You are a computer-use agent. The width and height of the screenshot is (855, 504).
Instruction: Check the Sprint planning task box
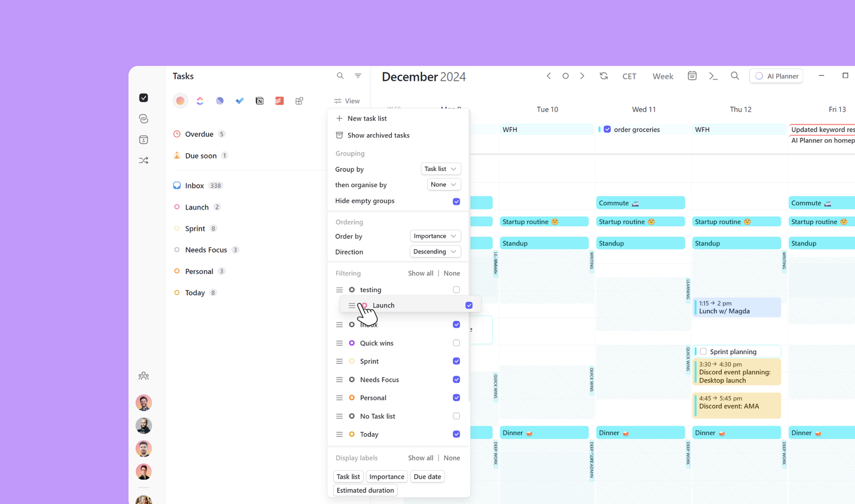pyautogui.click(x=703, y=351)
